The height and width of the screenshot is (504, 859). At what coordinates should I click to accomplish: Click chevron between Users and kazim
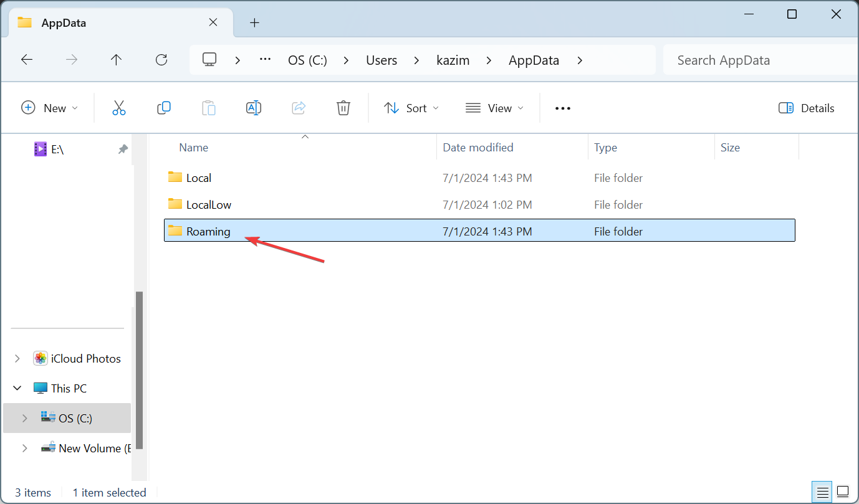pos(417,60)
